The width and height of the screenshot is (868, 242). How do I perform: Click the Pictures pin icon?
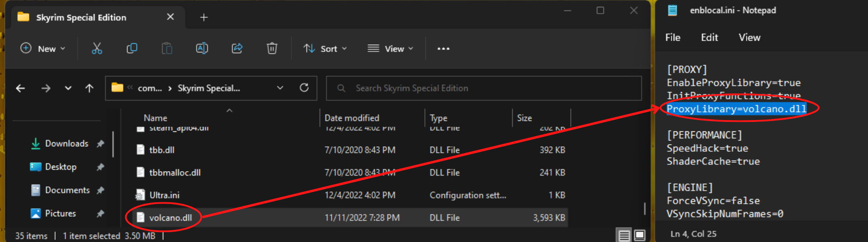click(x=100, y=214)
